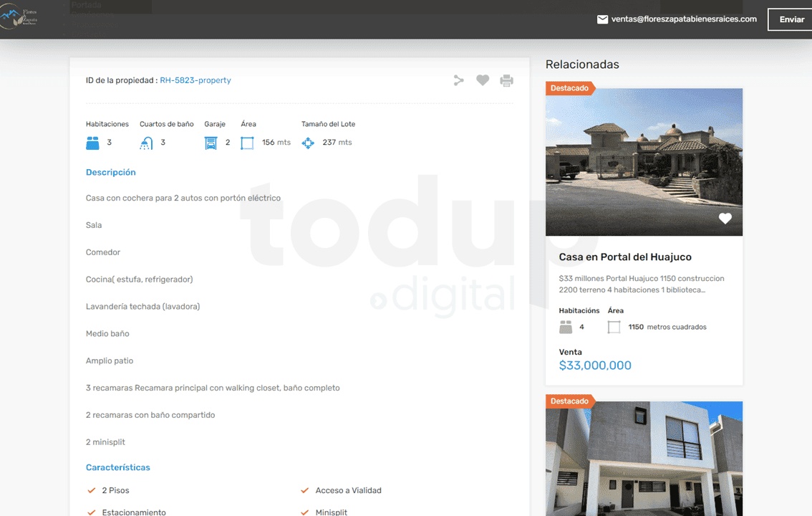Open the second Destacado house photo

point(643,459)
